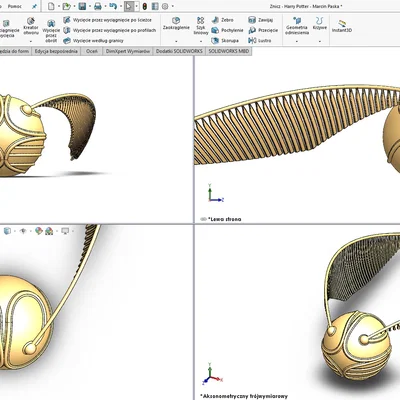Viewport: 400px width, 400px height.
Task: Switch to the Edycja bezpośrednia tab
Action: 56,51
